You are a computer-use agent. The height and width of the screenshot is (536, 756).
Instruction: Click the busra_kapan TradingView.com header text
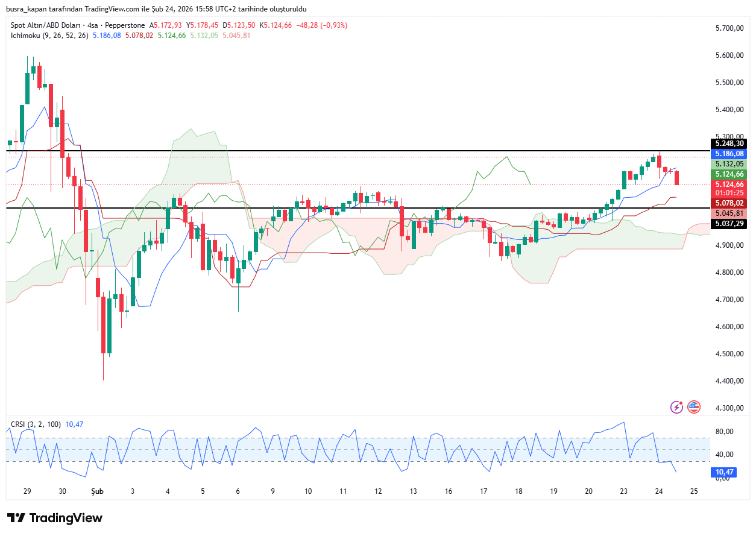click(x=156, y=9)
